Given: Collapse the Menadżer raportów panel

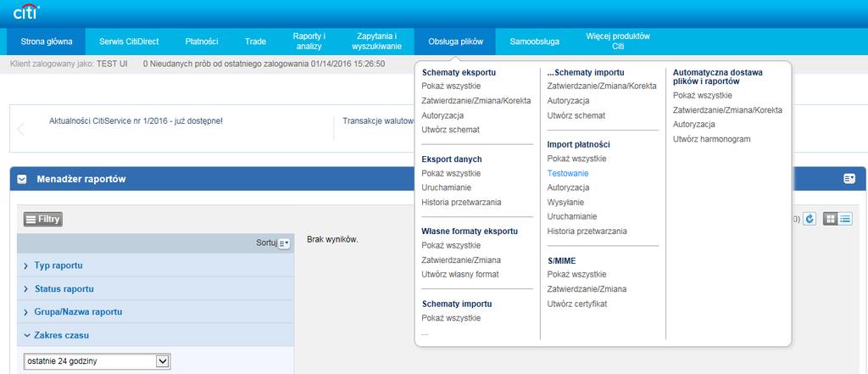Looking at the screenshot, I should pos(22,179).
